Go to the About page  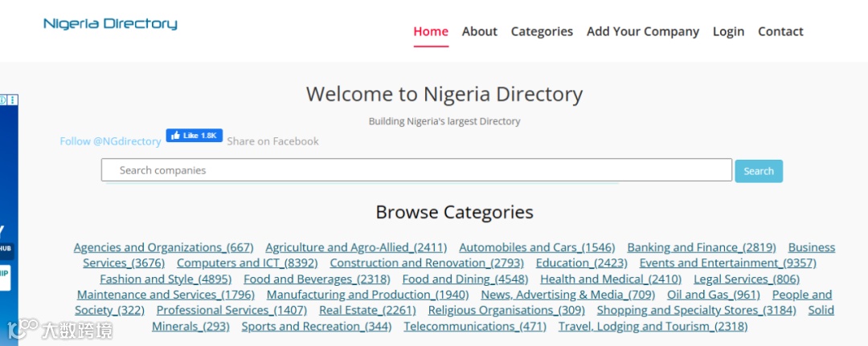coord(479,31)
